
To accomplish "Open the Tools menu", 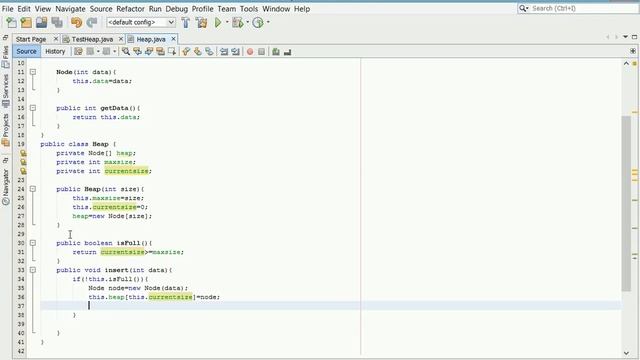I will point(249,9).
